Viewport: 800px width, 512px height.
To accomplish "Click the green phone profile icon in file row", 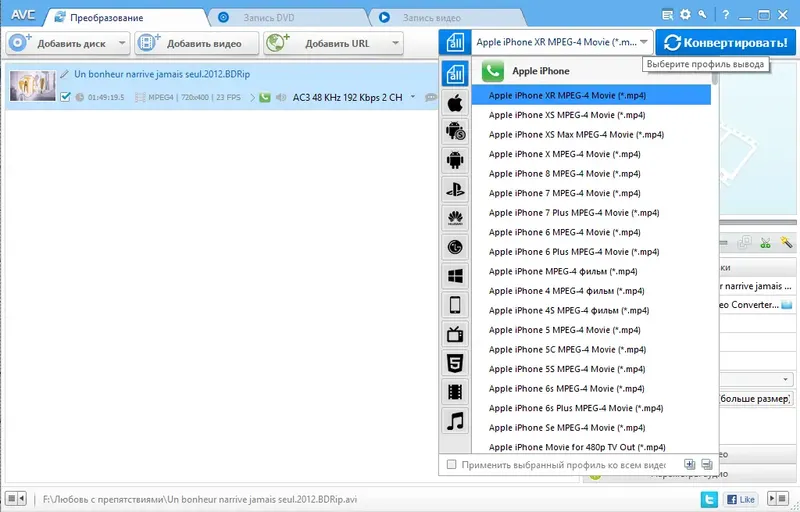I will coord(264,97).
